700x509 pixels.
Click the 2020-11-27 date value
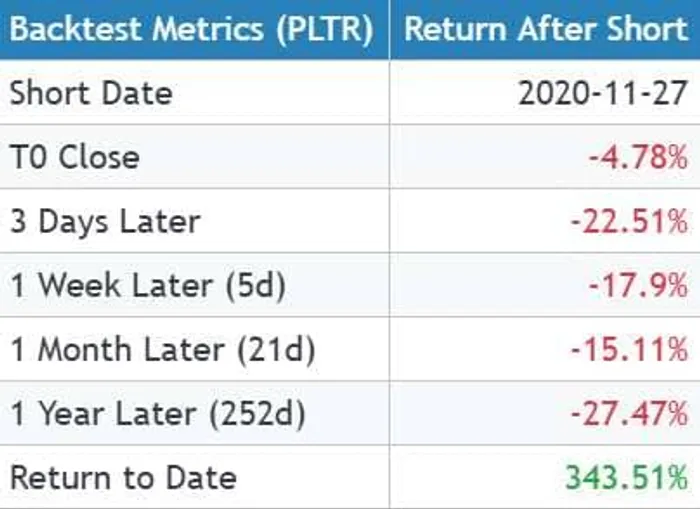click(603, 93)
